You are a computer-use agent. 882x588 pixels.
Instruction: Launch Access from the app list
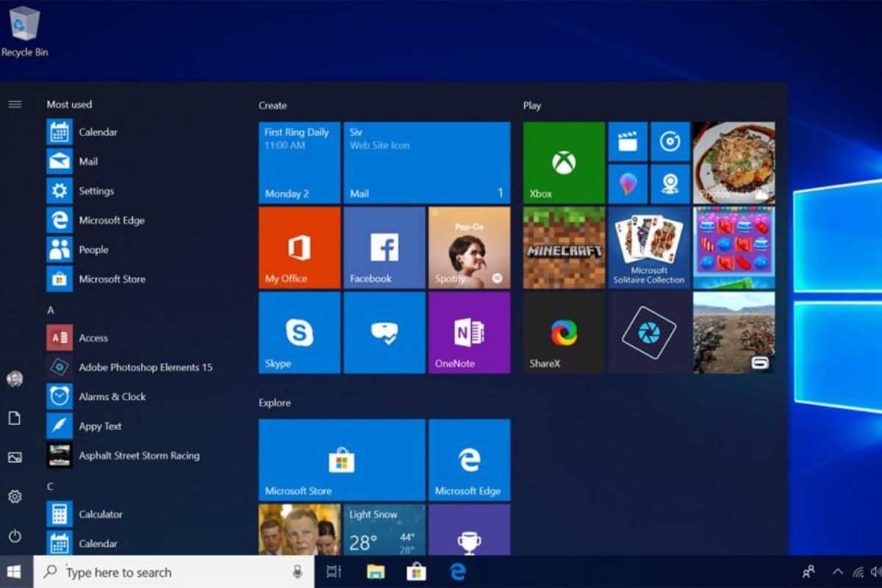point(140,338)
